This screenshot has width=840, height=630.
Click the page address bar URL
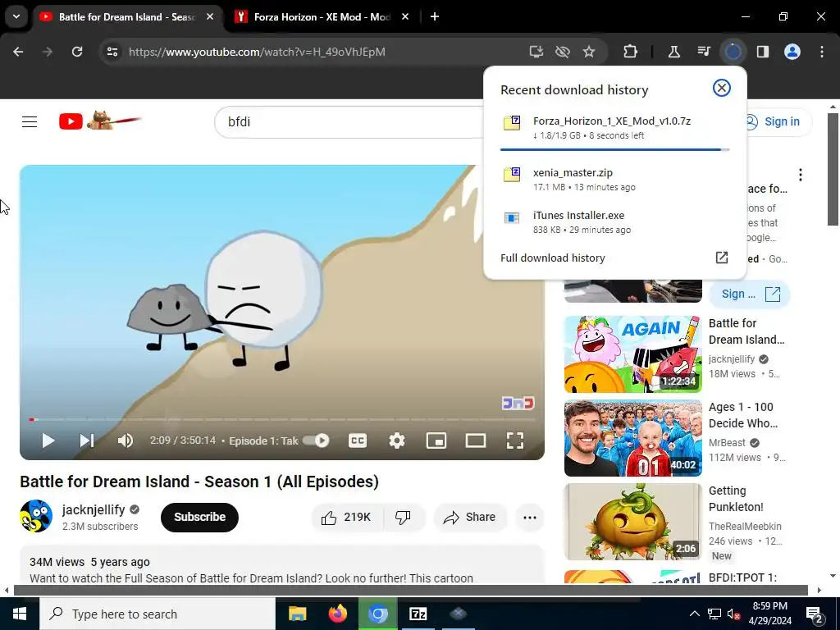pos(257,52)
